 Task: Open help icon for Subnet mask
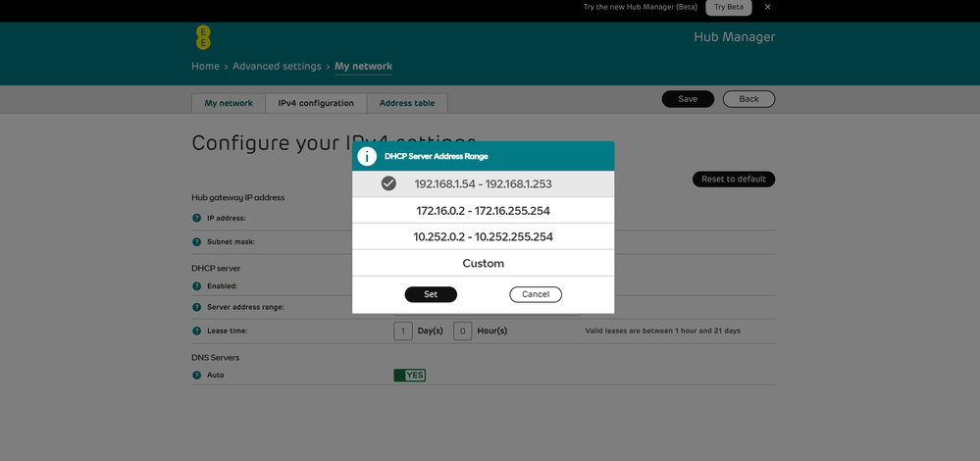point(197,241)
